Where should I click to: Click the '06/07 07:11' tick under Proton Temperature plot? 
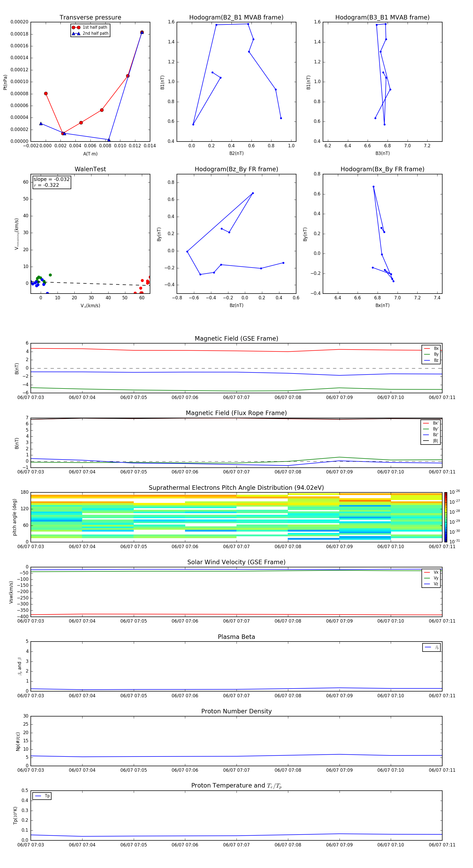(x=442, y=845)
